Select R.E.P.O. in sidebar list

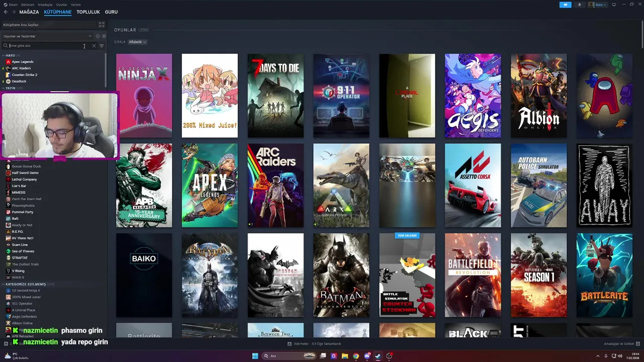18,232
